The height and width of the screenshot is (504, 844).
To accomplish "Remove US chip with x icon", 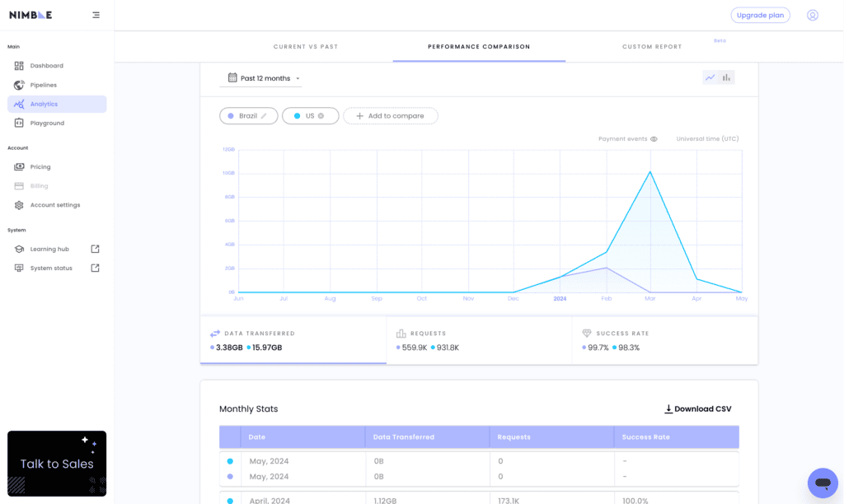I will 321,116.
